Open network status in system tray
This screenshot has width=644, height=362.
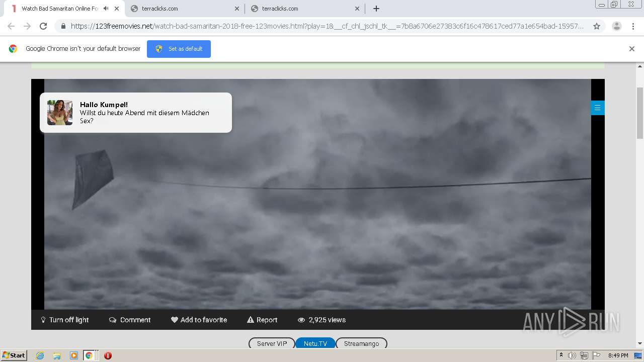[584, 355]
